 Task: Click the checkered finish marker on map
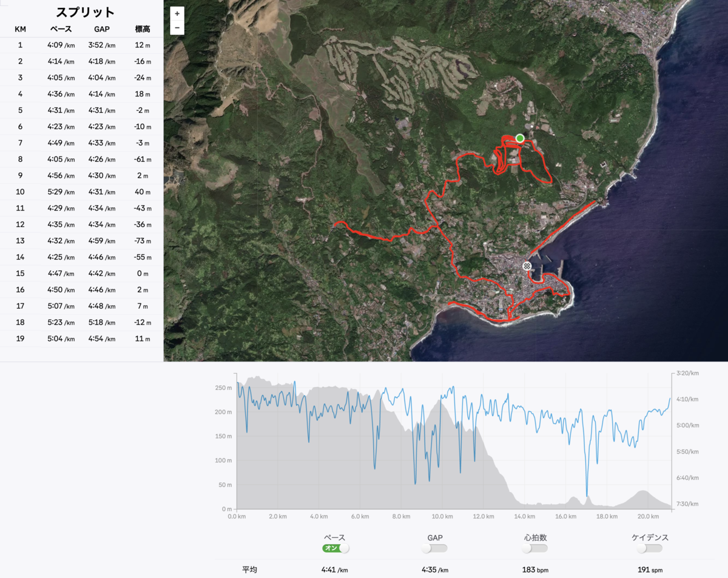pos(527,266)
